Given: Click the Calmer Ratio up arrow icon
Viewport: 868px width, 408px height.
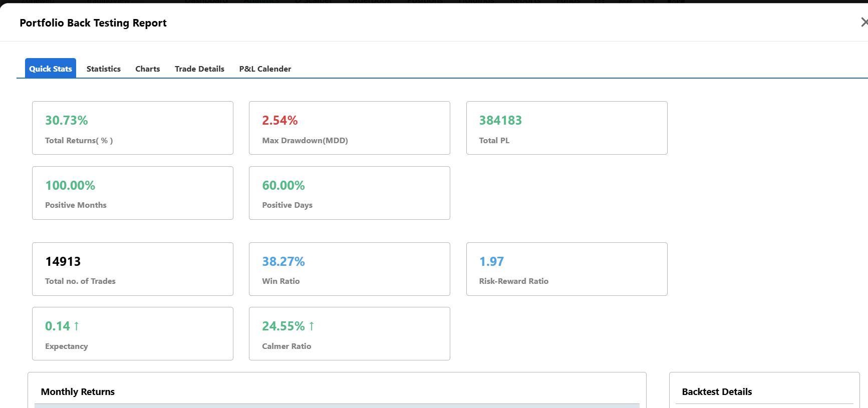Looking at the screenshot, I should 312,326.
